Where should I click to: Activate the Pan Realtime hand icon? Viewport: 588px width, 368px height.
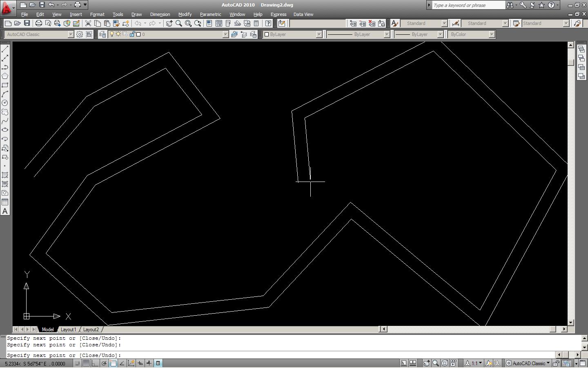(169, 23)
